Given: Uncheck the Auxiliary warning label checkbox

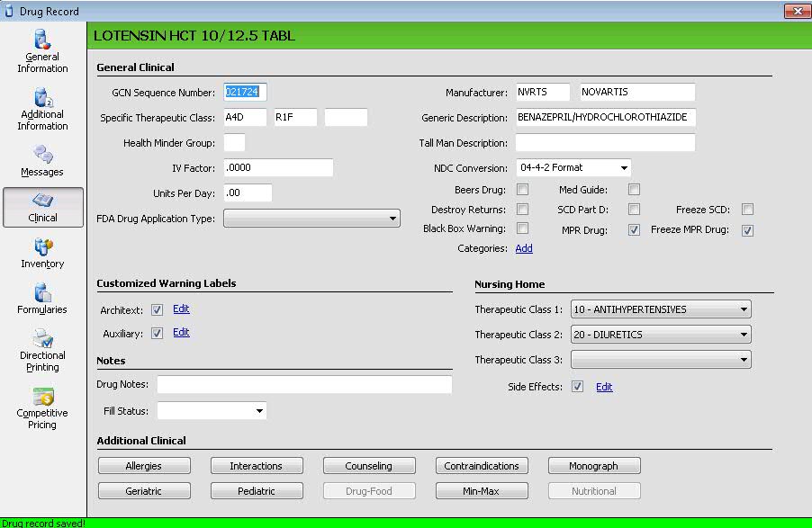Looking at the screenshot, I should point(157,333).
